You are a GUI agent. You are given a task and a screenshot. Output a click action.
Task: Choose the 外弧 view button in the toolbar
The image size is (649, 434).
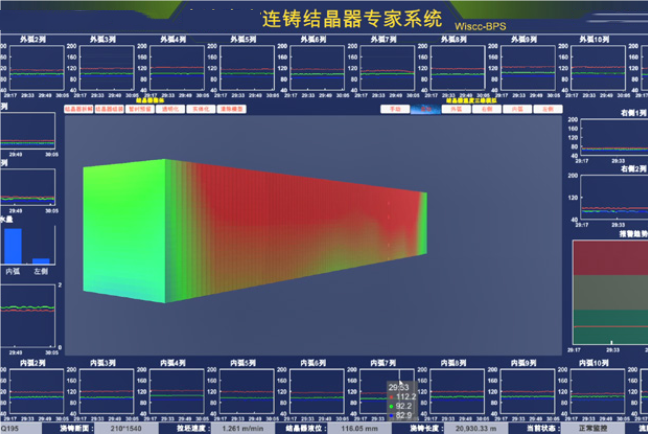455,108
